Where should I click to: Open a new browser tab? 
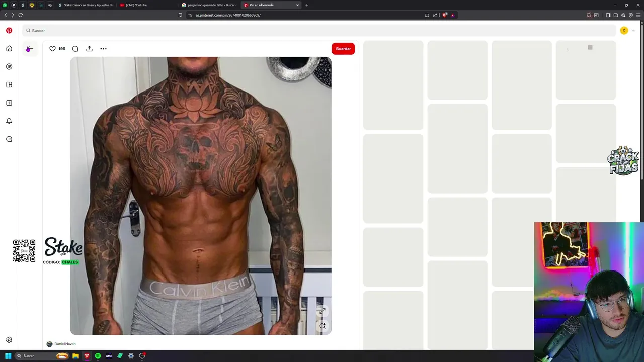(307, 5)
